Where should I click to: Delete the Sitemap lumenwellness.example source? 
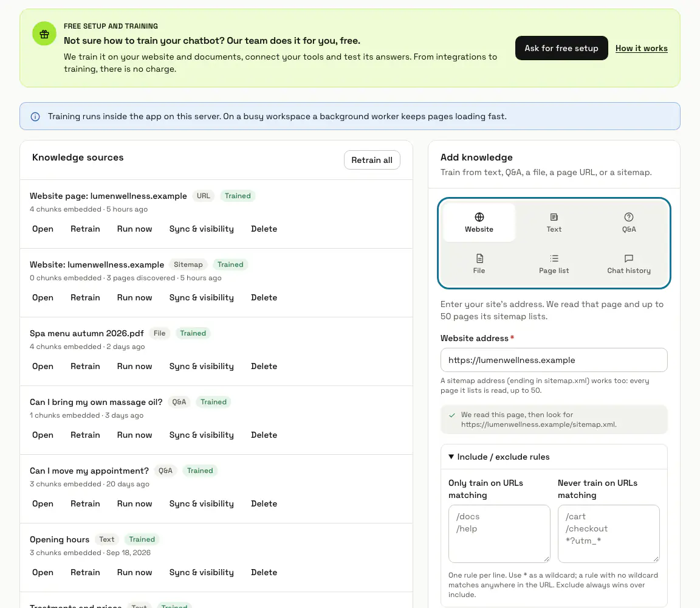coord(264,297)
